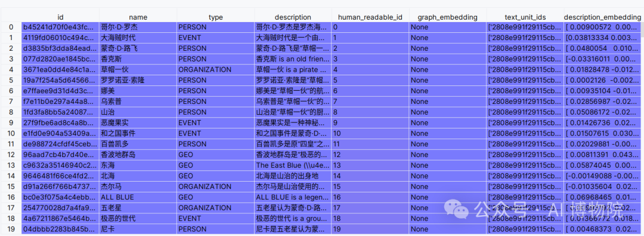Select the name cell '哥尔·D·罗杰'
The image size is (644, 236).
138,27
